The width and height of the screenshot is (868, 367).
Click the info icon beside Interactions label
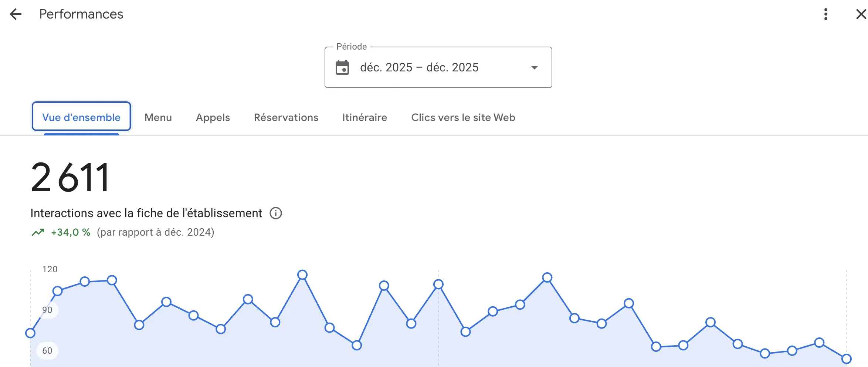276,213
